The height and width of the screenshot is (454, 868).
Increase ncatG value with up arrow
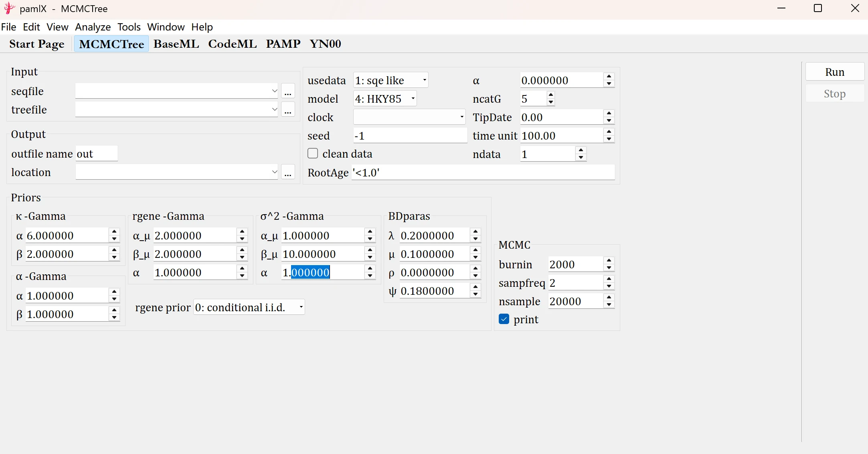click(x=551, y=95)
